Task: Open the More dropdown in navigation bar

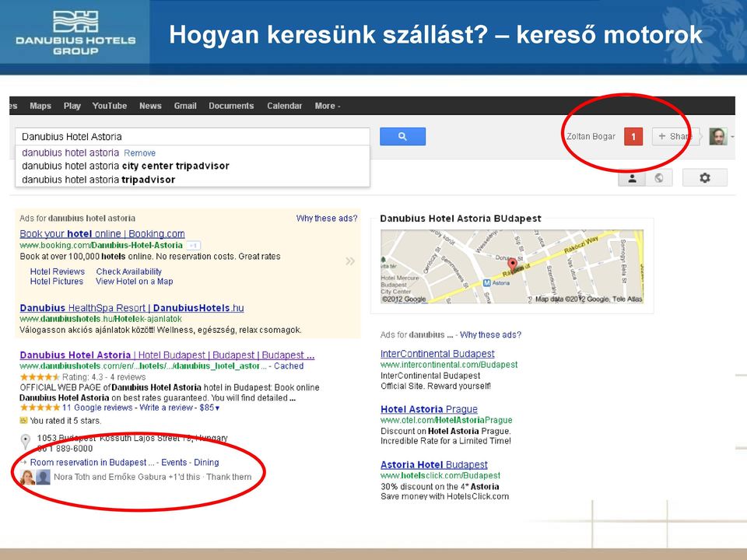Action: pos(328,107)
